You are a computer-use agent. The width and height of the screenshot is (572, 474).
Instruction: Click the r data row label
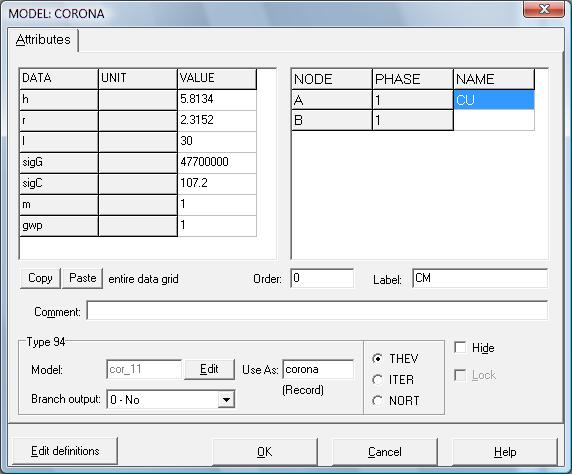pos(59,120)
